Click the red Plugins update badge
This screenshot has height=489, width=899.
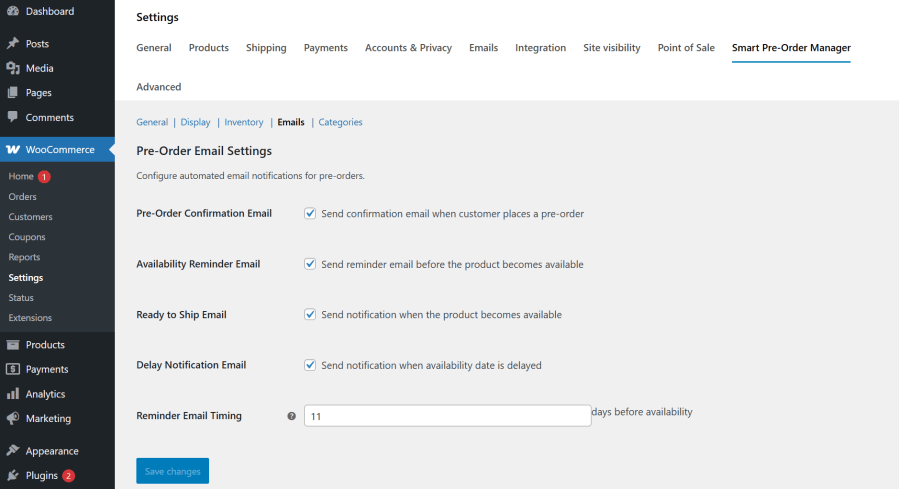pos(68,476)
